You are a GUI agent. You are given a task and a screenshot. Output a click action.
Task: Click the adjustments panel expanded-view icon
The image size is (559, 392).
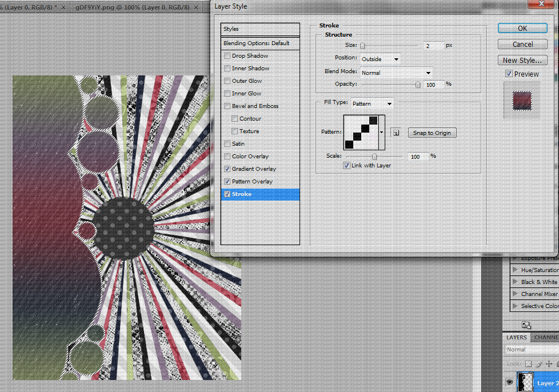[x=526, y=325]
